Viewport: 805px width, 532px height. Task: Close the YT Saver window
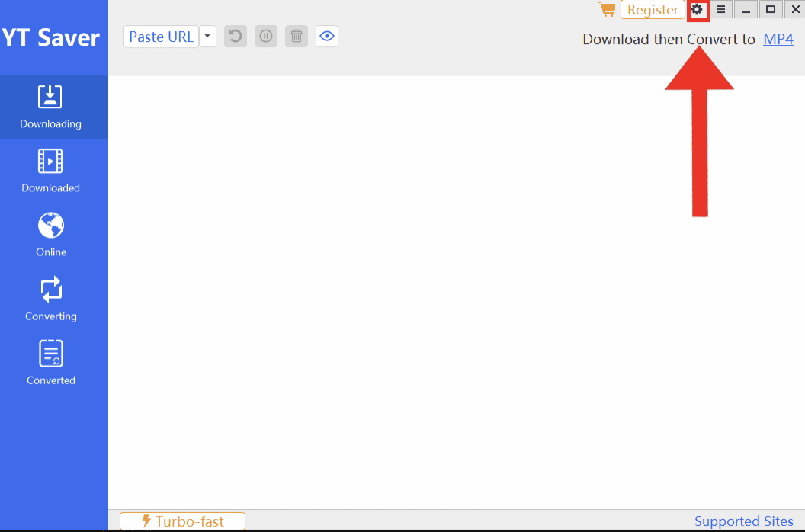(x=795, y=9)
